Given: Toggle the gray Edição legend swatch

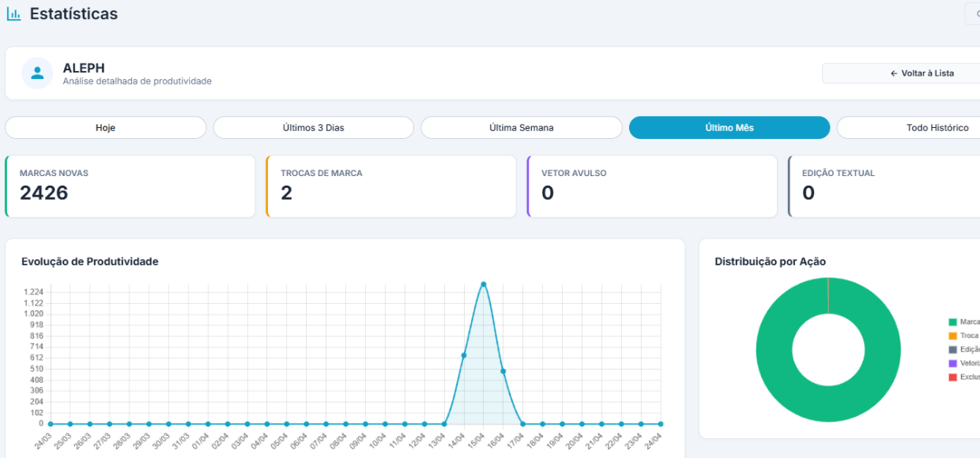Looking at the screenshot, I should [952, 350].
